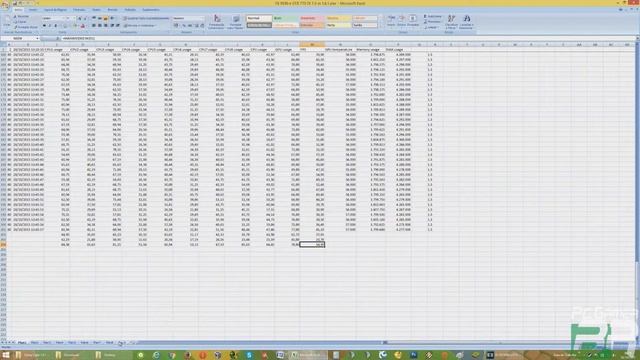Center cell text horizontally

100,26
